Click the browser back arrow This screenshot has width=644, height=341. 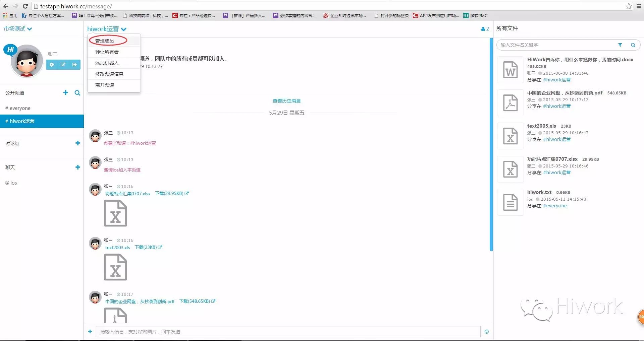pos(6,6)
